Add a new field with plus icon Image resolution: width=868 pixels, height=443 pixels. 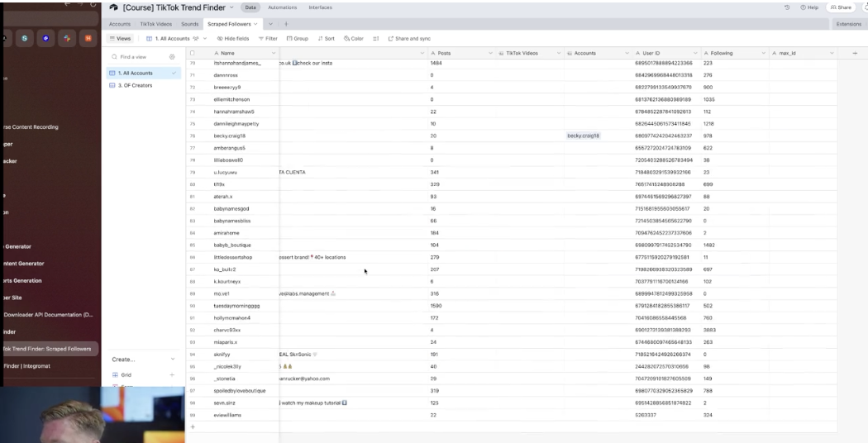click(x=855, y=53)
